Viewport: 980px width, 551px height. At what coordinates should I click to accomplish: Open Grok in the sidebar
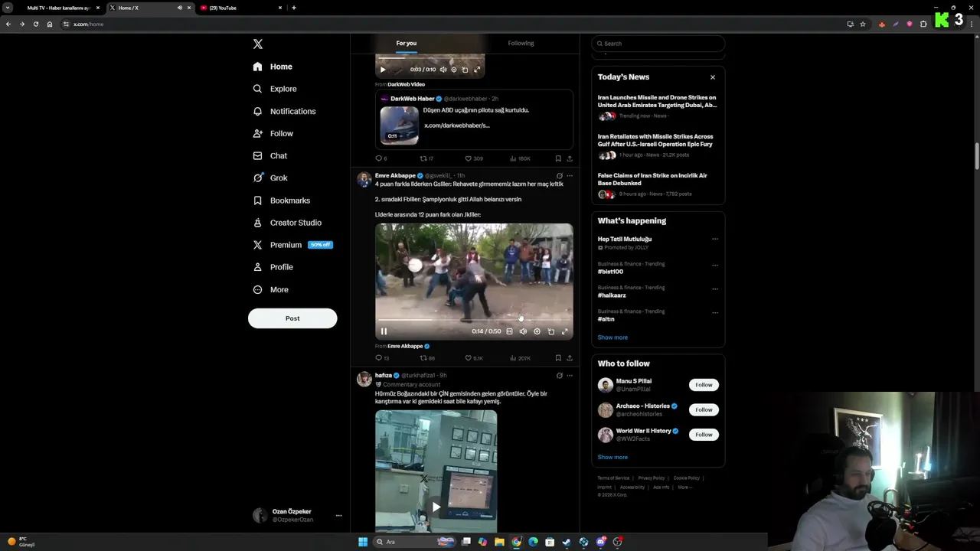click(x=270, y=178)
